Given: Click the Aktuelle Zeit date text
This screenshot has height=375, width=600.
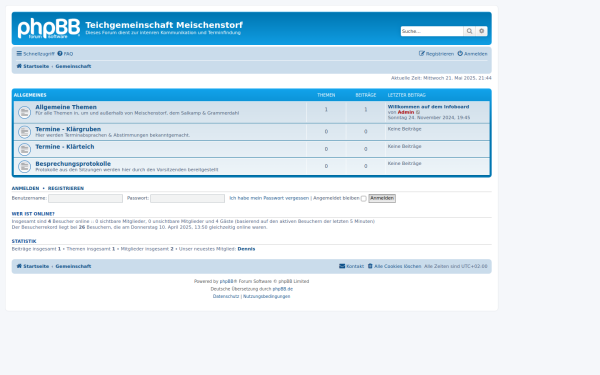Looking at the screenshot, I should click(x=441, y=78).
